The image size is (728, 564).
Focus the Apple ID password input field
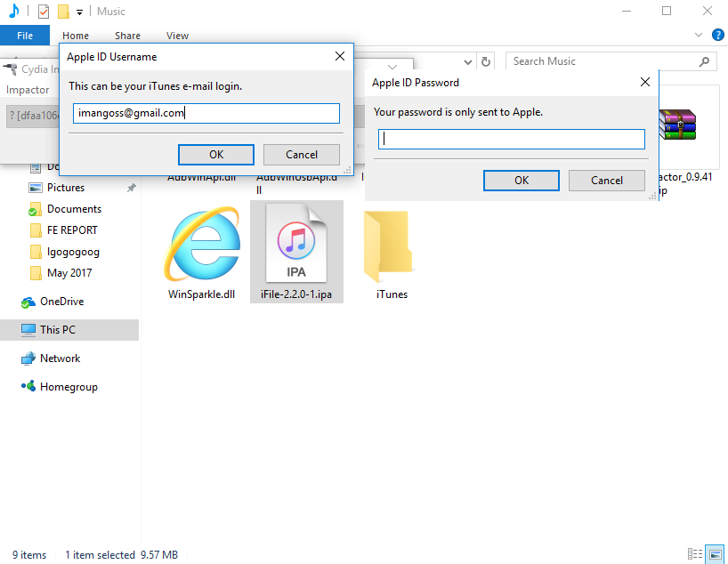511,140
